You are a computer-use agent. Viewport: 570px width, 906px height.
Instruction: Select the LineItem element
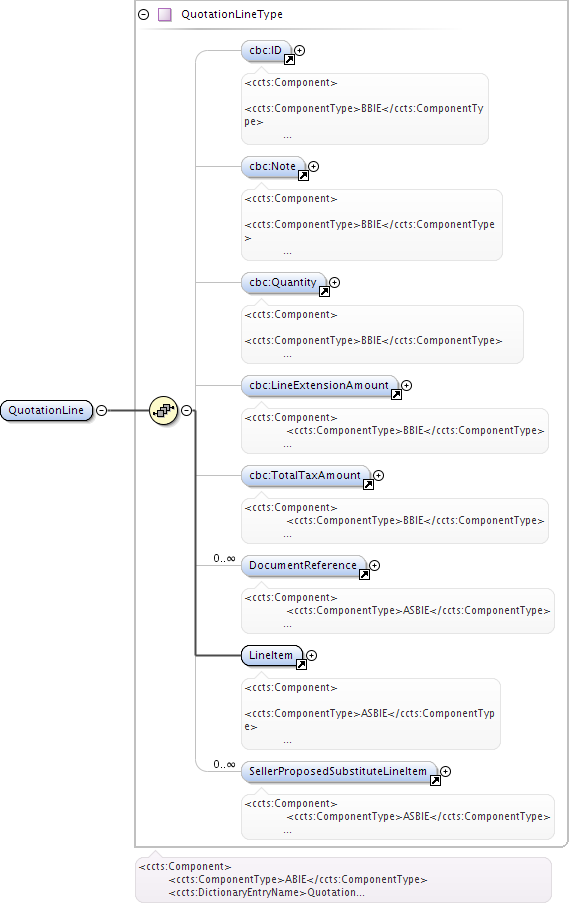(271, 656)
